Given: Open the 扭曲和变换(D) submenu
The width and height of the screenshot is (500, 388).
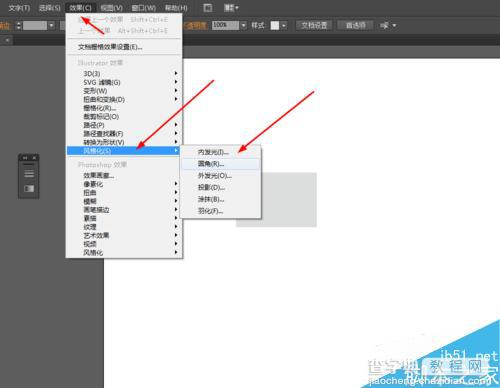Looking at the screenshot, I should [124, 99].
